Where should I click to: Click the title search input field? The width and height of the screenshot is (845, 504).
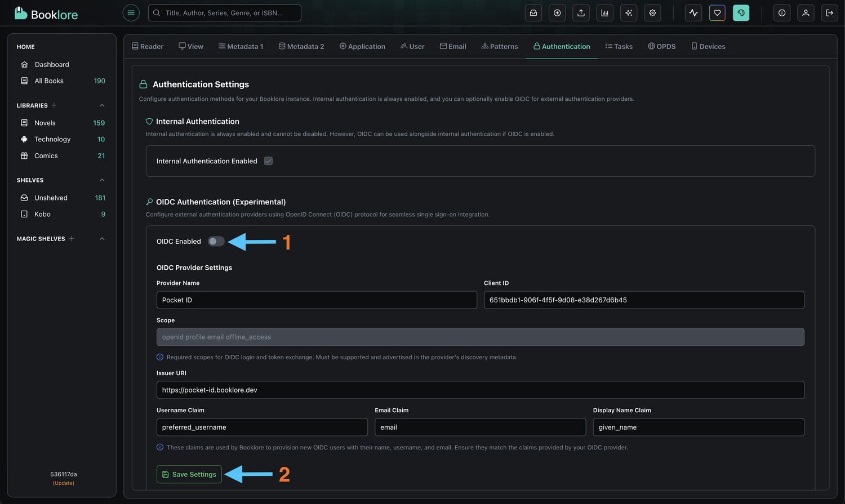click(x=224, y=12)
